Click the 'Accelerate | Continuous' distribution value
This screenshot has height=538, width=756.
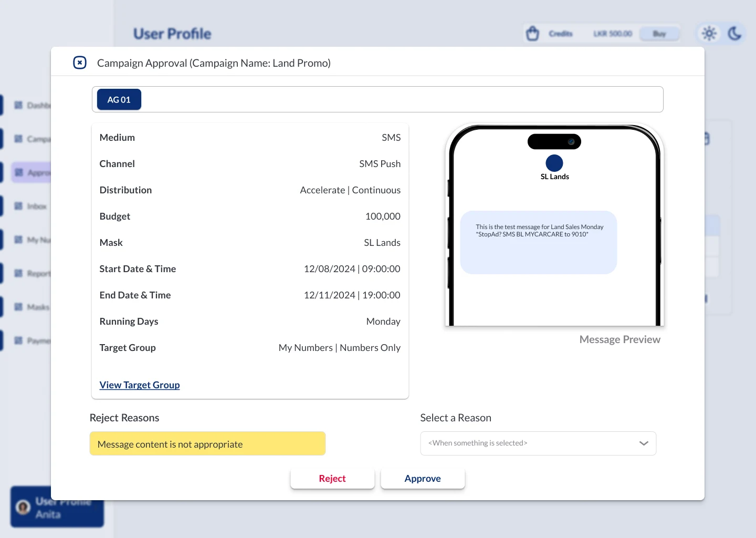350,190
